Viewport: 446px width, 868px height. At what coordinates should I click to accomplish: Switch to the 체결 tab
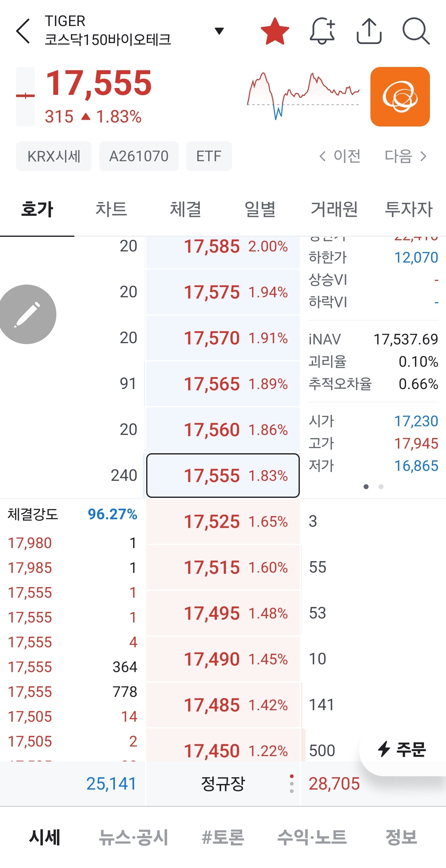pyautogui.click(x=186, y=209)
